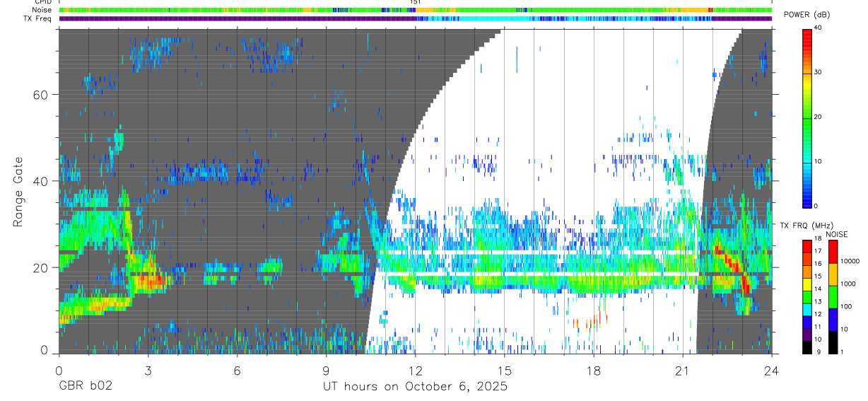
Task: Click the blue segment of the NOISE bar
Action: click(833, 319)
